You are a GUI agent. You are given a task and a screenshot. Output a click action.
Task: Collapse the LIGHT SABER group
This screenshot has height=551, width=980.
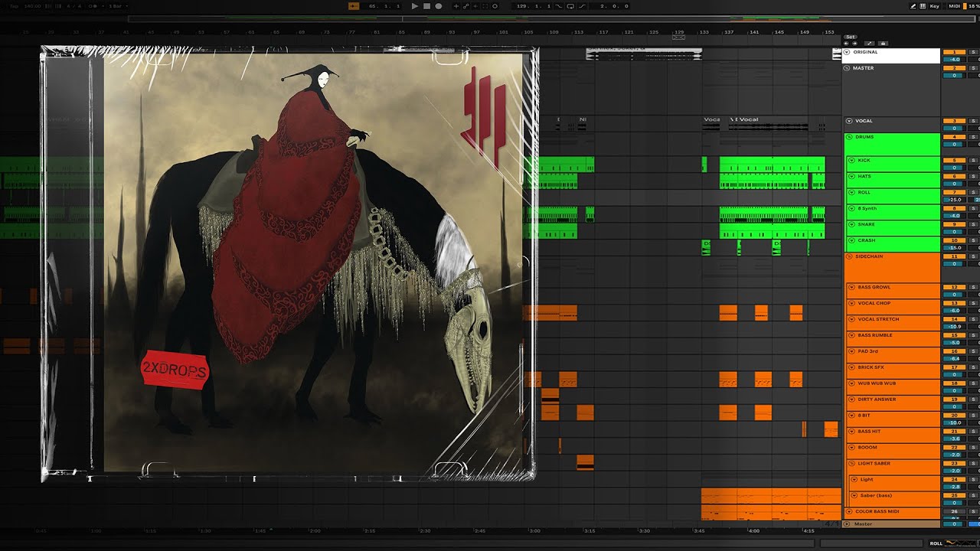852,464
